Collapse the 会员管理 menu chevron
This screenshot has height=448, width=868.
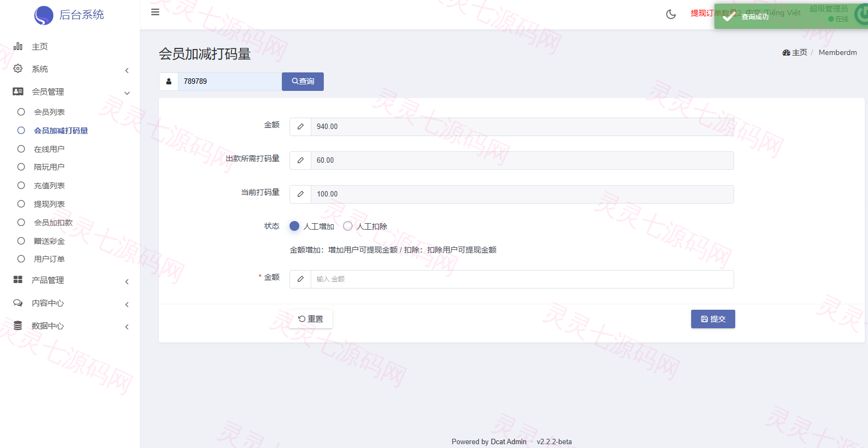click(127, 93)
